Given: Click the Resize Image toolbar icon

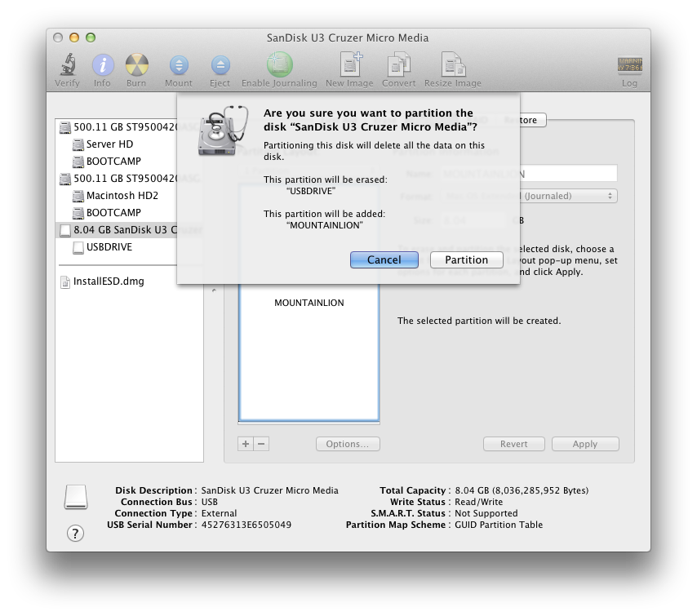Looking at the screenshot, I should click(x=453, y=64).
